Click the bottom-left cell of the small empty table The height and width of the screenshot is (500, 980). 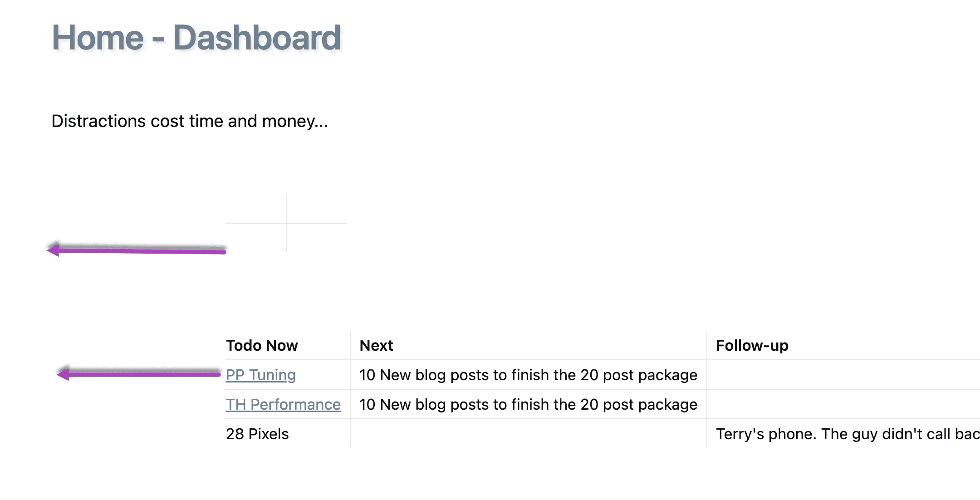pos(256,238)
